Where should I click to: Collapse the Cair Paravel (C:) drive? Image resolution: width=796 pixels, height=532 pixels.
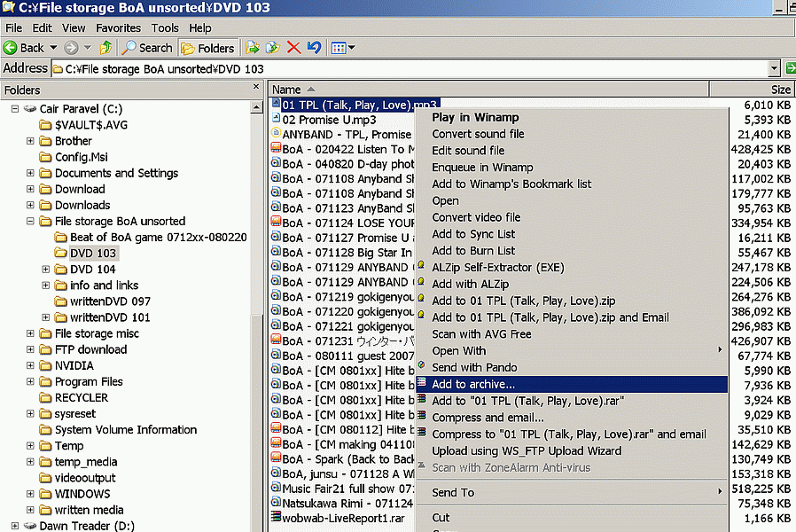(15, 109)
